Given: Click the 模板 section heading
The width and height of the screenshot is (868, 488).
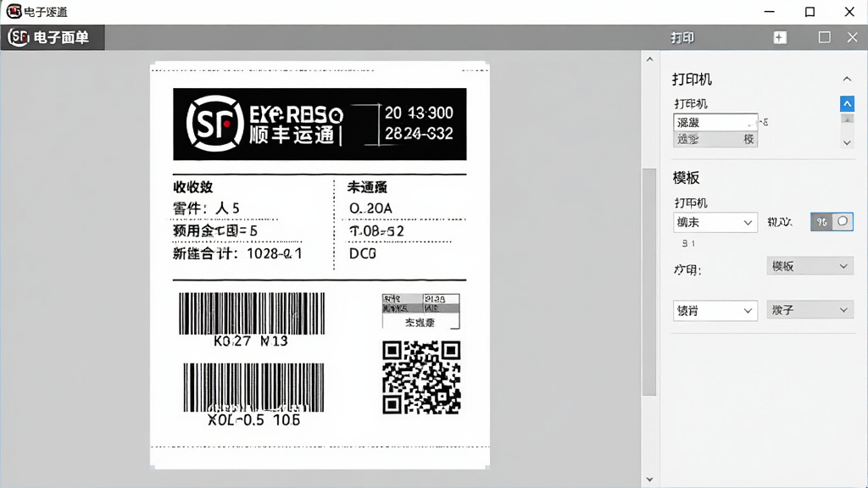Looking at the screenshot, I should click(687, 178).
